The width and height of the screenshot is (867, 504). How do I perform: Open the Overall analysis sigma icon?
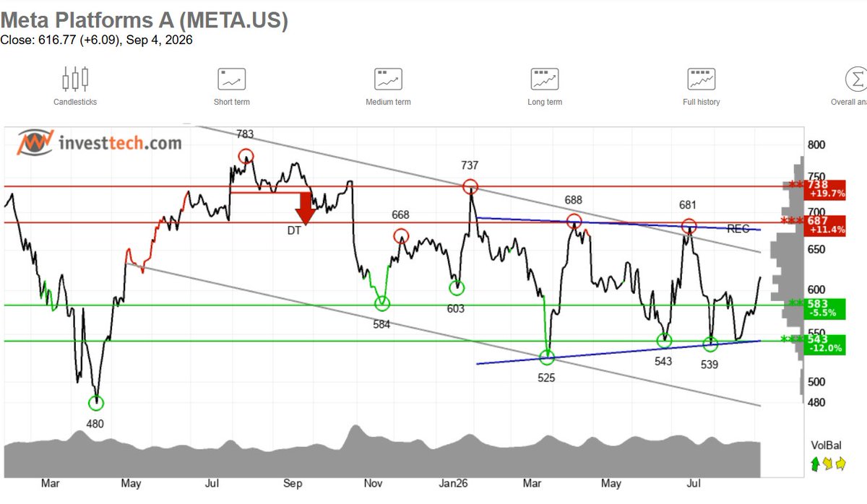(x=855, y=79)
